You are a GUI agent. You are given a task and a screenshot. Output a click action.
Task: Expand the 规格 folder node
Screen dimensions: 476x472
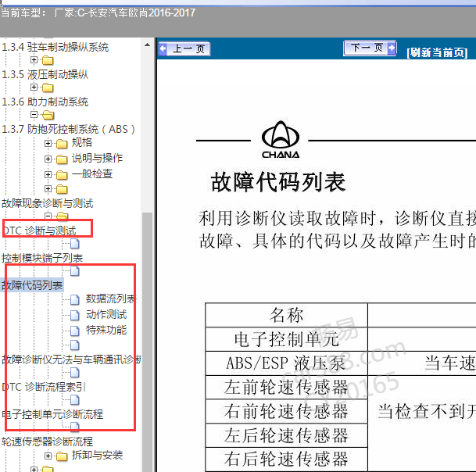tap(48, 143)
